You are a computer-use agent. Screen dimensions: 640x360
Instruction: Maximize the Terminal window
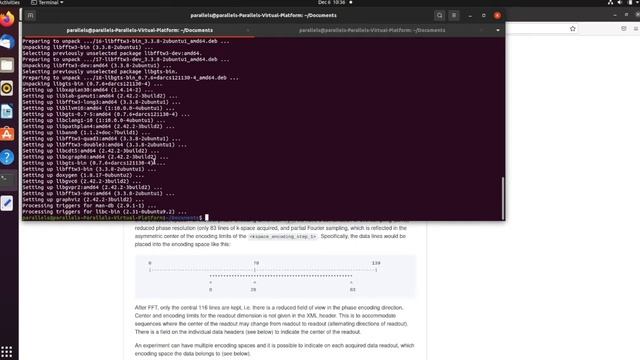[484, 16]
